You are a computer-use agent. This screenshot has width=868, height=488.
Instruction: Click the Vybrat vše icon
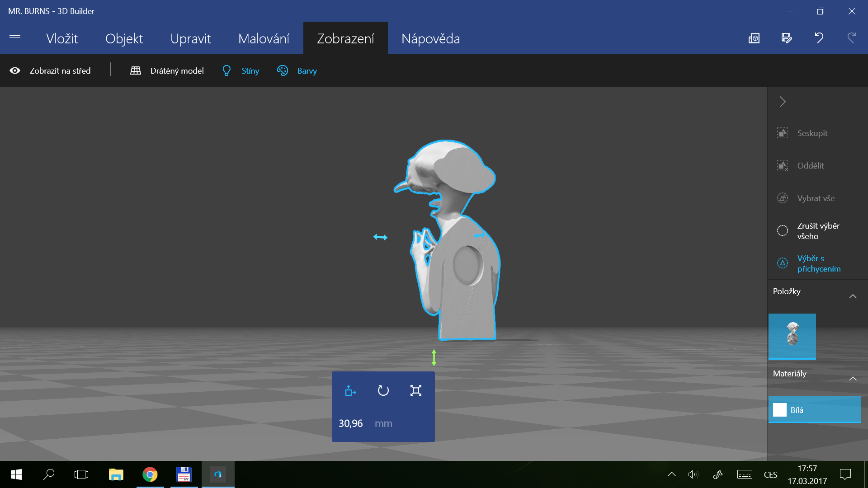tap(783, 198)
